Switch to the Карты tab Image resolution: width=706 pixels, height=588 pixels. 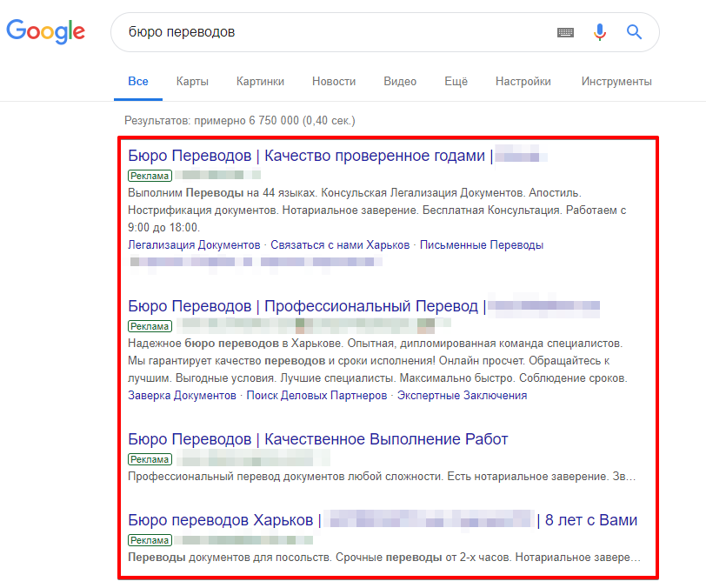click(191, 81)
